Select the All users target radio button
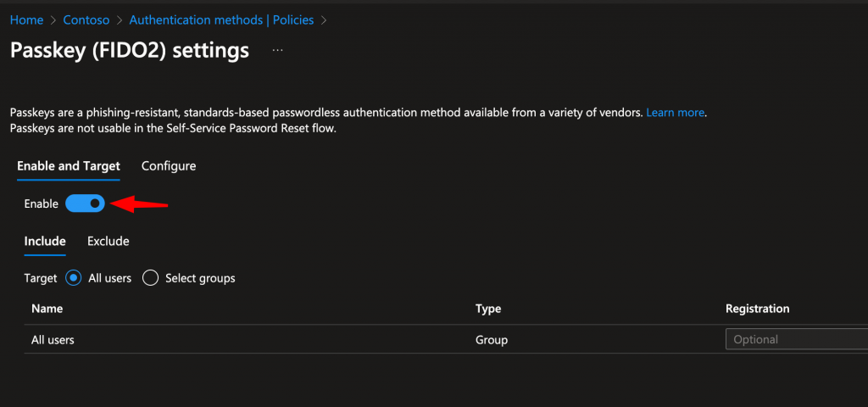 click(74, 278)
